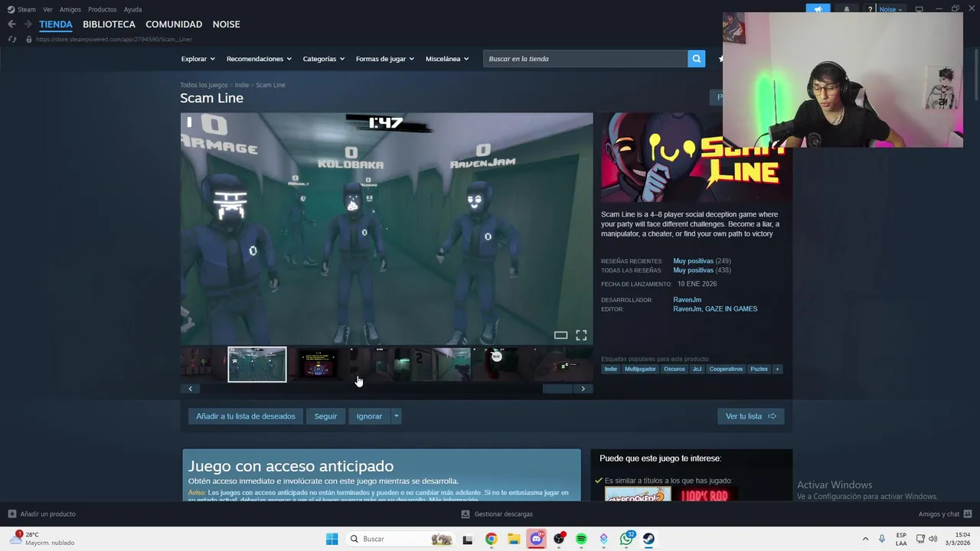Click Ver tu lista button
This screenshot has height=551, width=980.
pos(751,416)
